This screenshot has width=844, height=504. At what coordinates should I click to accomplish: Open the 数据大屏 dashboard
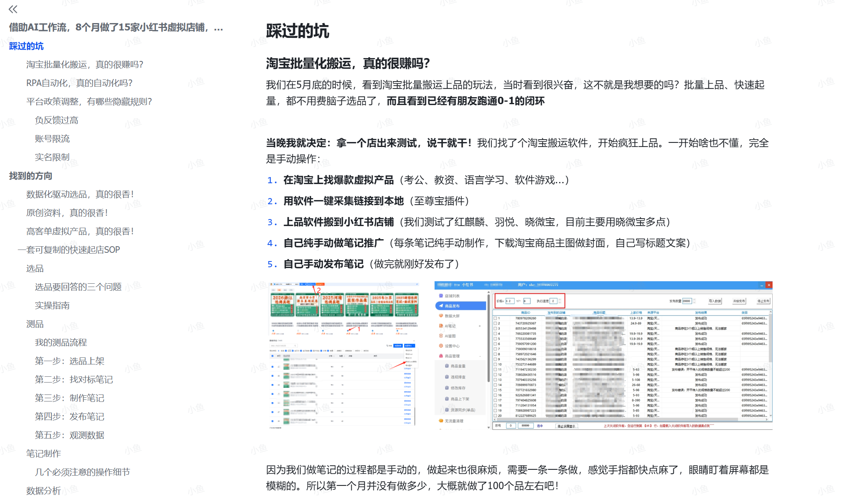point(452,316)
